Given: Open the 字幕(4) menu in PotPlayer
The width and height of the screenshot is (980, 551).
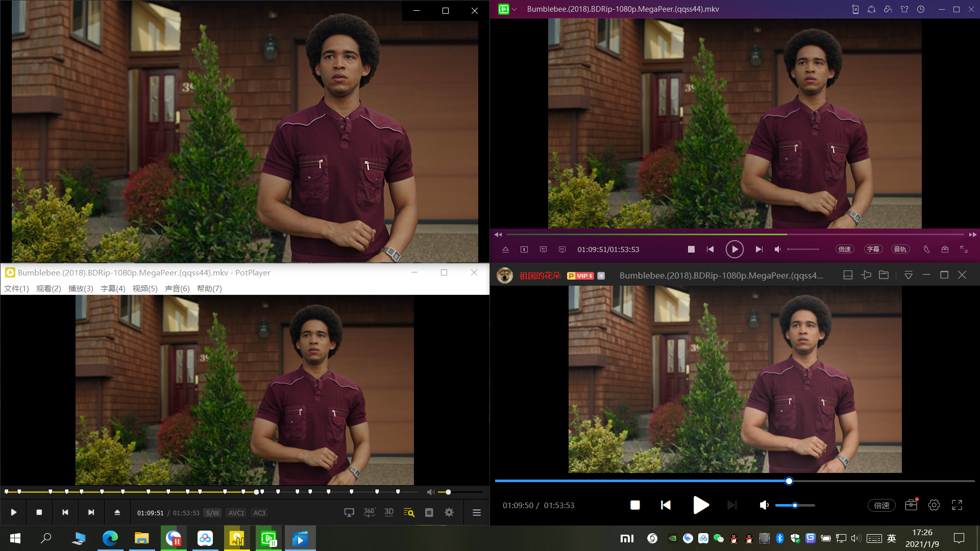Looking at the screenshot, I should coord(113,289).
